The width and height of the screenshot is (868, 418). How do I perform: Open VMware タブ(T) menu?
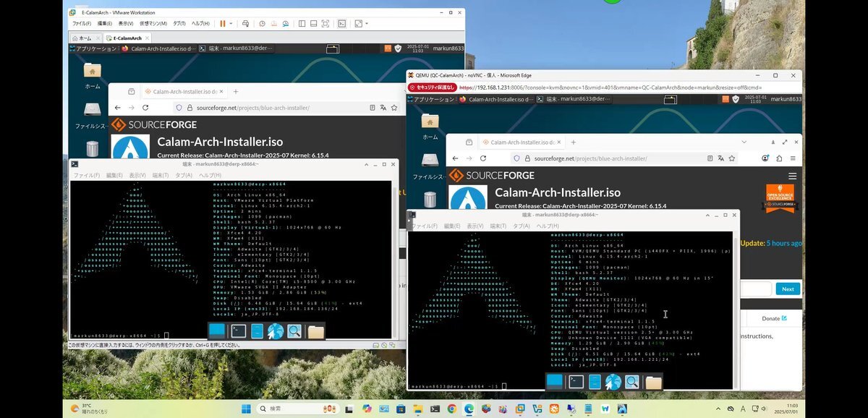180,24
